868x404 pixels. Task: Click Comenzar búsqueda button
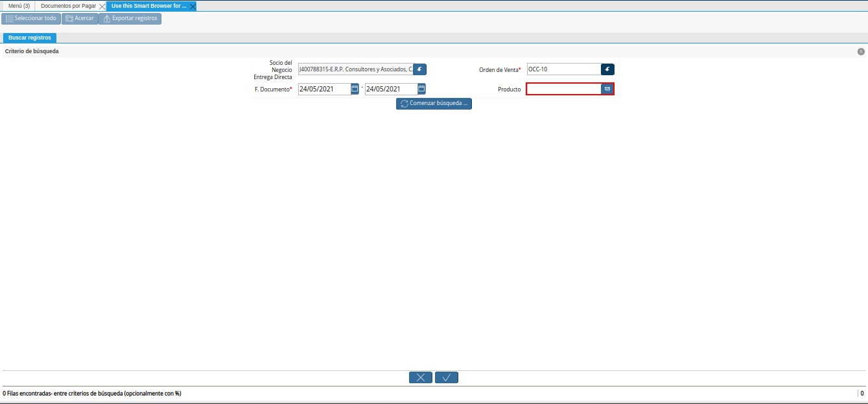tap(434, 104)
